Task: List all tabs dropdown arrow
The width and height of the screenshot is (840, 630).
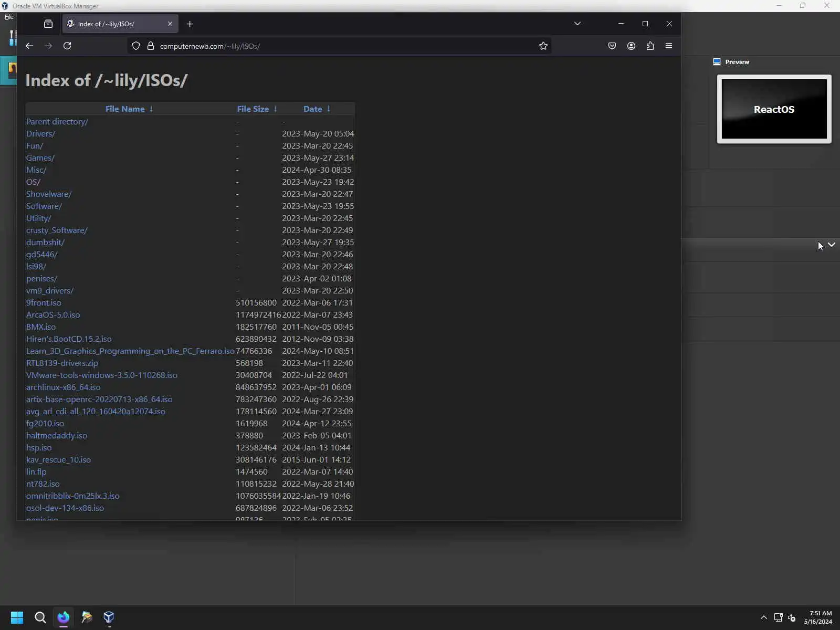Action: click(577, 24)
